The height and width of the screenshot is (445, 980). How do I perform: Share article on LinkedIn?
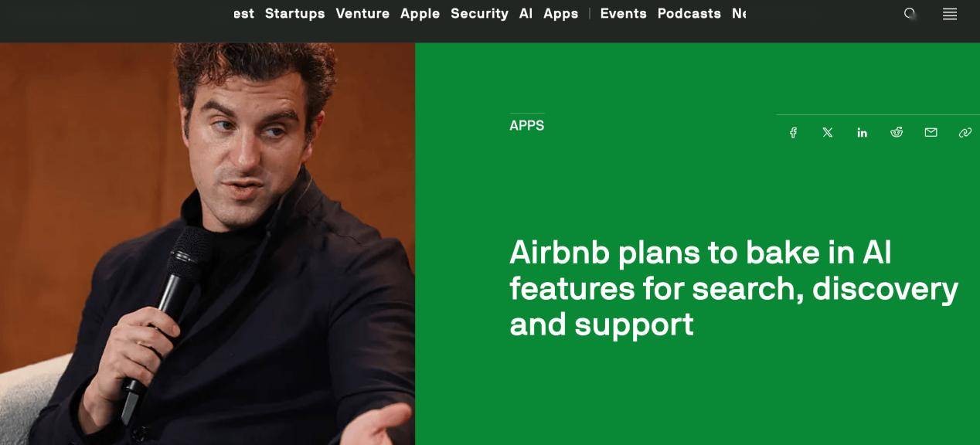[x=862, y=133]
